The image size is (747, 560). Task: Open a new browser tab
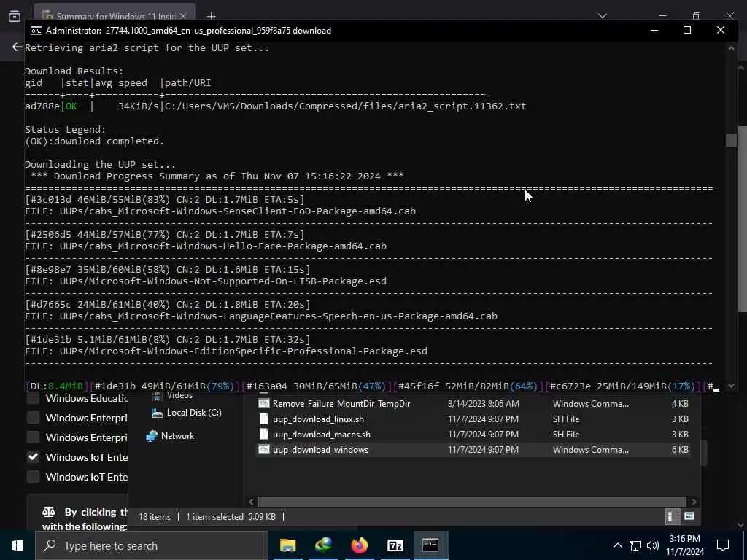[x=211, y=16]
